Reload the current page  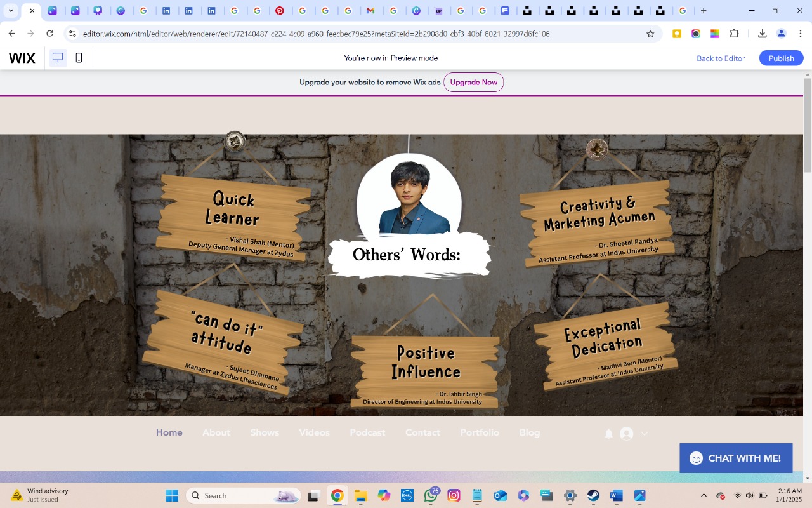point(50,34)
